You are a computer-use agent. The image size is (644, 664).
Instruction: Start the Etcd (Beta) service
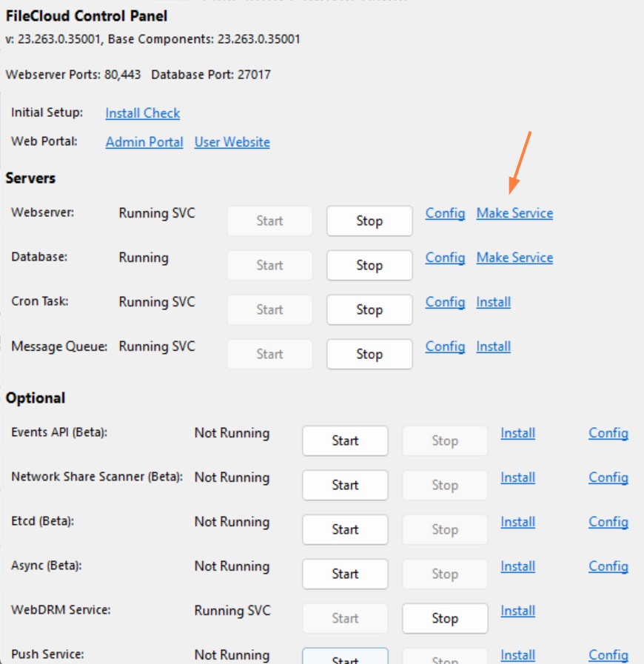tap(345, 530)
